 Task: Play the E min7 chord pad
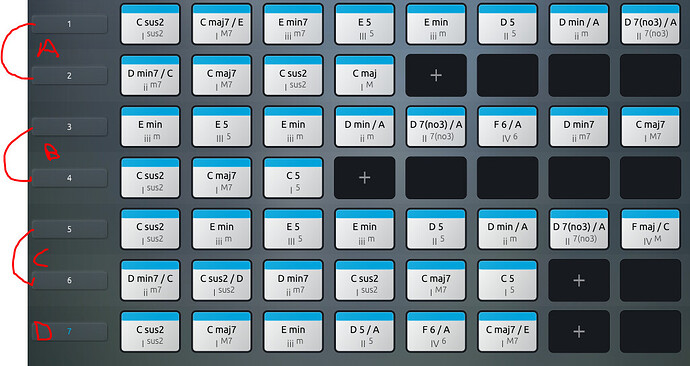tap(293, 24)
